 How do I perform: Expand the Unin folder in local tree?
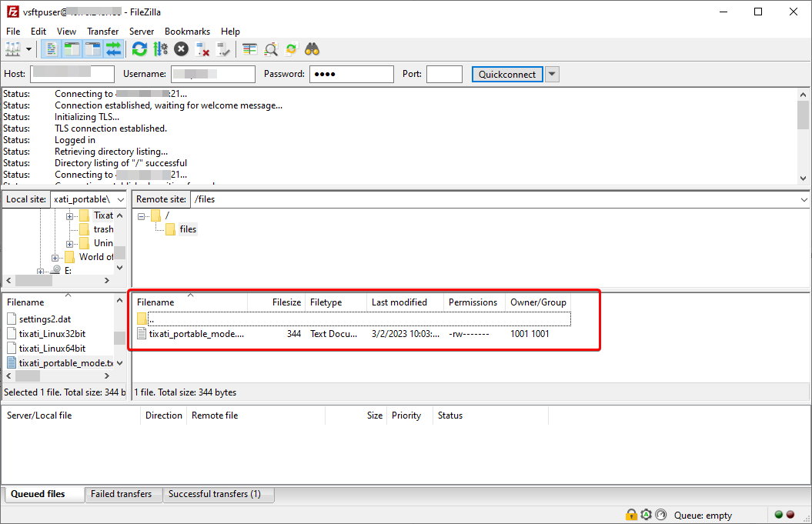click(x=69, y=243)
